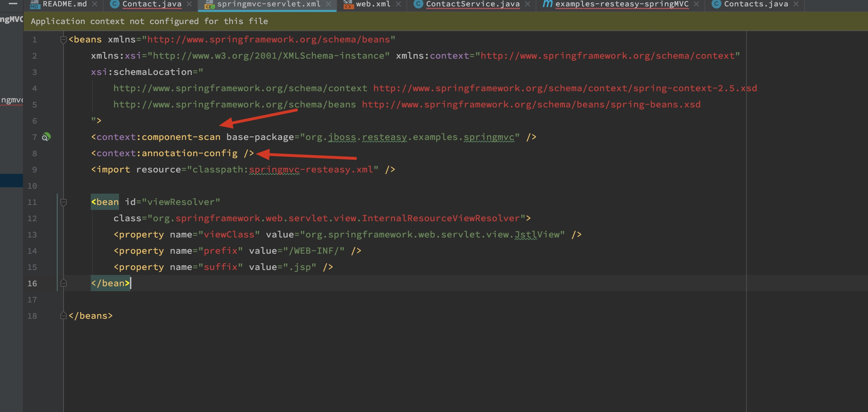The width and height of the screenshot is (868, 412).
Task: Collapse the panel using the minimize dash icon
Action: 13,4
